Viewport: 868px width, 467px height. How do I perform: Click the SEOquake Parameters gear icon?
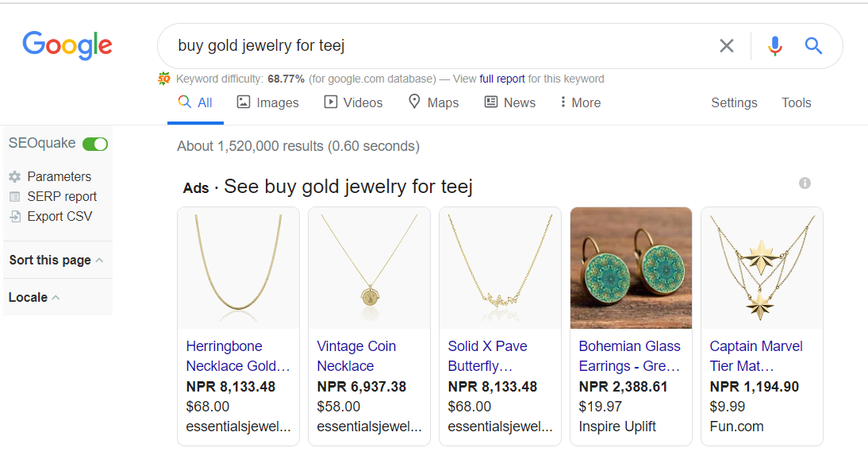click(14, 177)
